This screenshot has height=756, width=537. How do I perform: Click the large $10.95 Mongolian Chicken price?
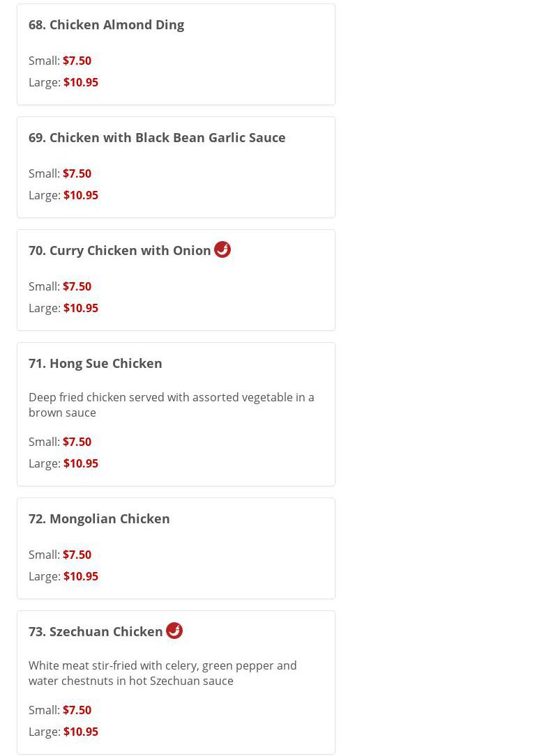click(x=81, y=576)
